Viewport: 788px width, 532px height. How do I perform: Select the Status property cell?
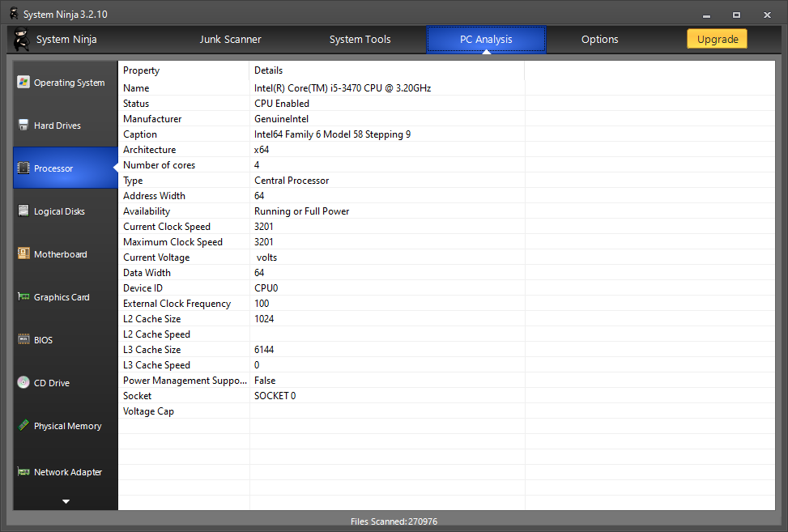point(184,104)
